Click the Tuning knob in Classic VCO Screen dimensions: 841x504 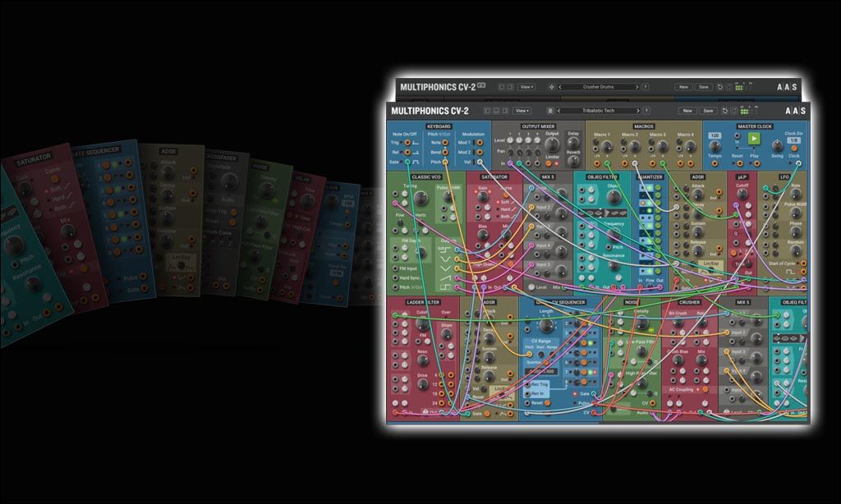[421, 199]
